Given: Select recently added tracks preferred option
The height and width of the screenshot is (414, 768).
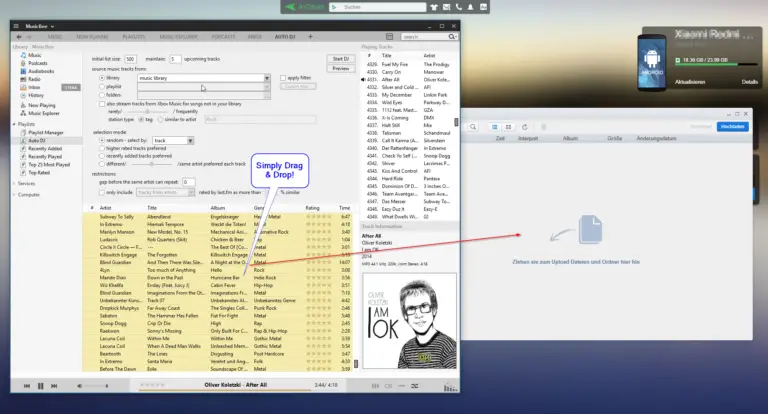Looking at the screenshot, I should (102, 156).
